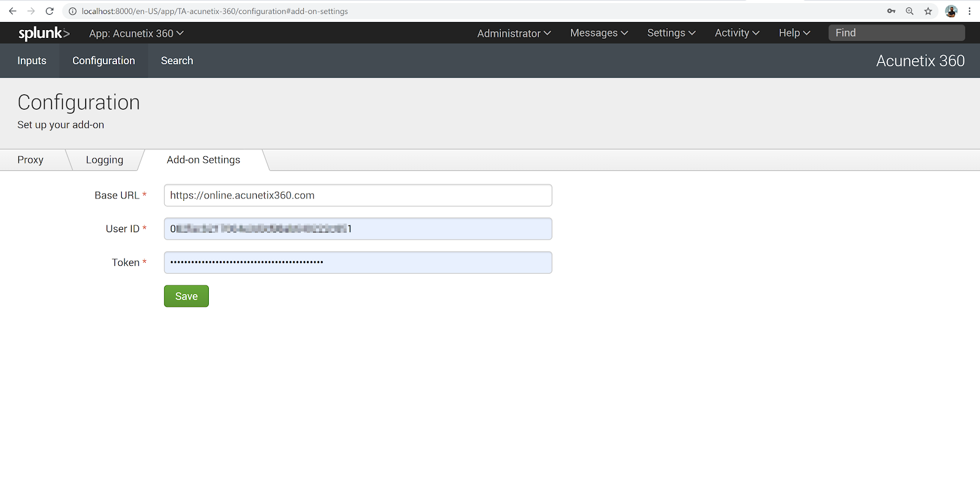The width and height of the screenshot is (980, 490).
Task: Bookmark this page with star icon
Action: (x=928, y=11)
